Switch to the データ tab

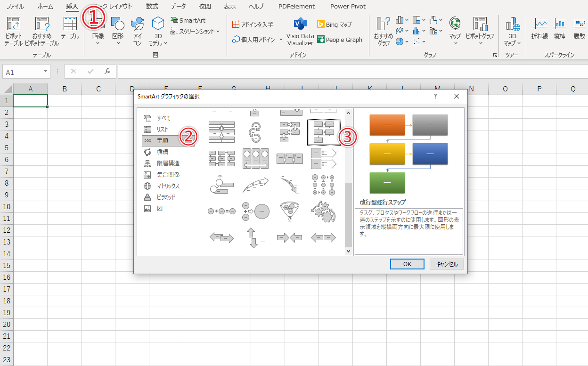[x=178, y=7]
